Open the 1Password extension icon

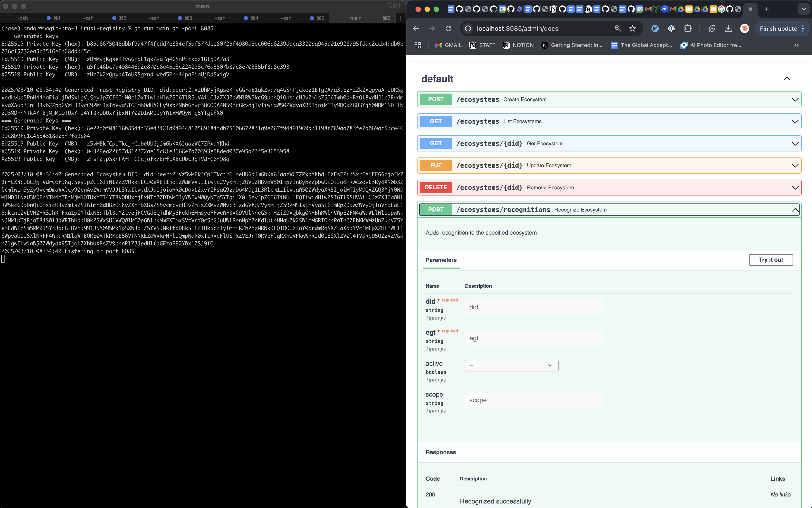672,28
